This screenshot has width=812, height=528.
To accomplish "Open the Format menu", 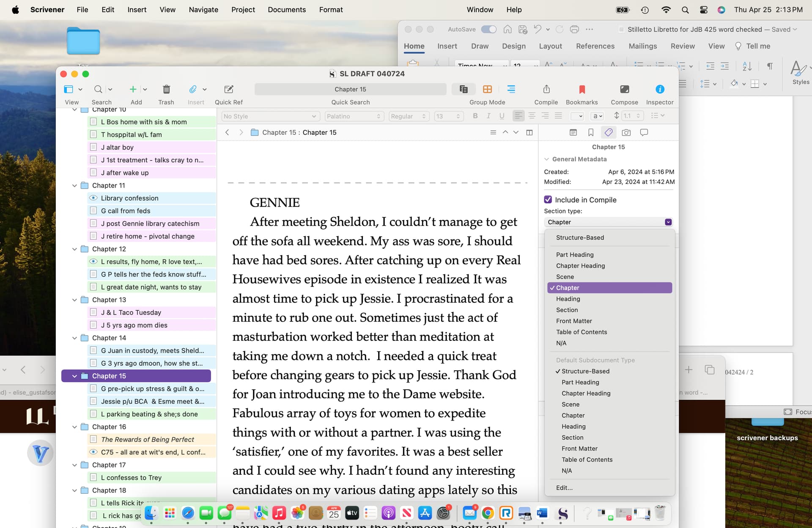I will pyautogui.click(x=331, y=9).
